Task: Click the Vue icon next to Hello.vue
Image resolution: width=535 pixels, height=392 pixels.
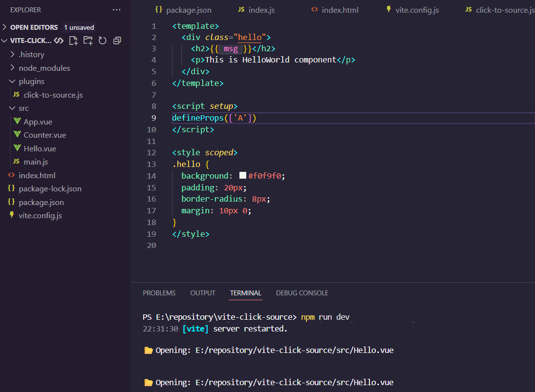Action: coord(17,148)
